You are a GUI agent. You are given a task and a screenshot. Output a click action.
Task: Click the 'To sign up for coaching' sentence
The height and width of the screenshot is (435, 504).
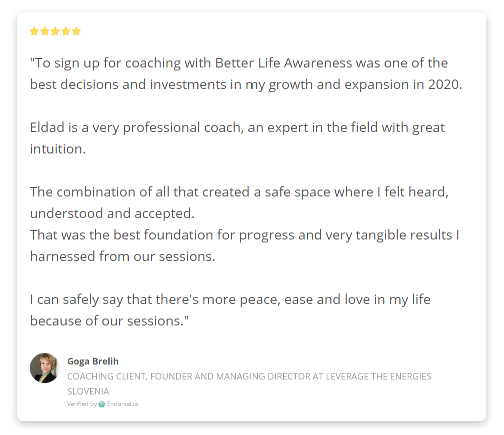pyautogui.click(x=239, y=63)
